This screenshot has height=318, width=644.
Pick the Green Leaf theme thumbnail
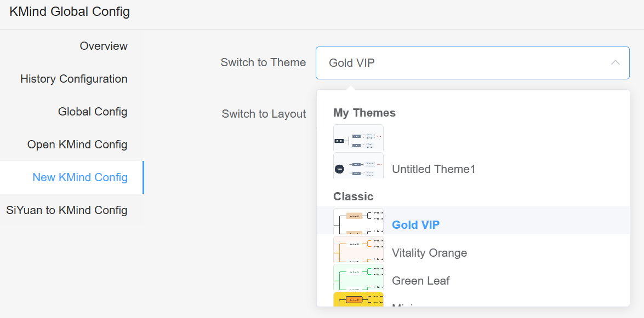point(358,277)
